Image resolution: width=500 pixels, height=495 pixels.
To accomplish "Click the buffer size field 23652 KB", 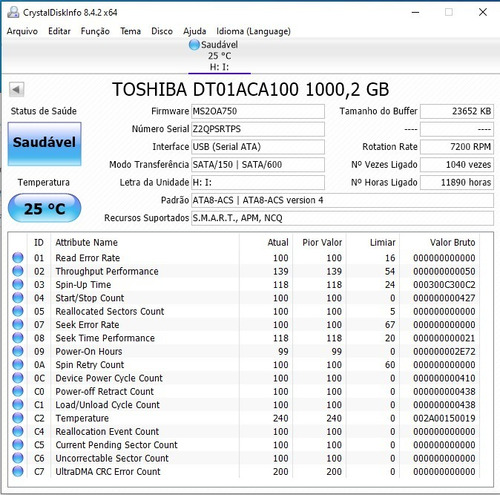I will pyautogui.click(x=457, y=111).
